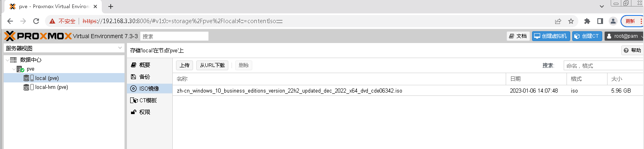Click the 上传 upload button
Screen dimensions: 644x149
click(185, 65)
